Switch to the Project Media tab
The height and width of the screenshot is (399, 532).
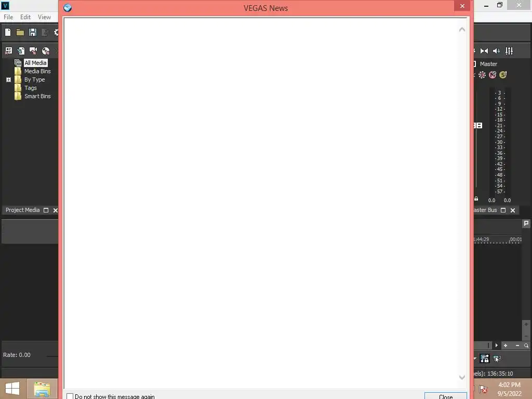point(22,210)
